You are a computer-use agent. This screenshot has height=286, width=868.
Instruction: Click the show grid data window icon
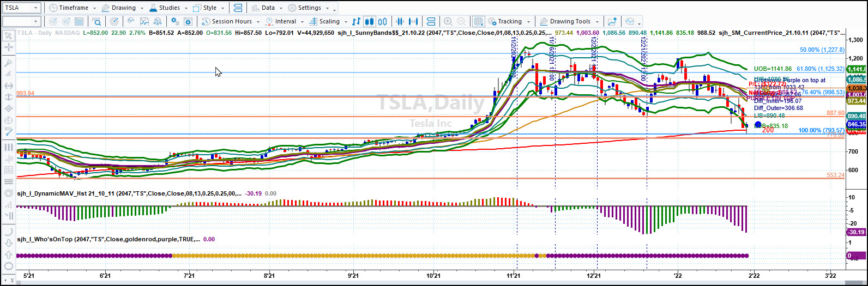pyautogui.click(x=478, y=21)
